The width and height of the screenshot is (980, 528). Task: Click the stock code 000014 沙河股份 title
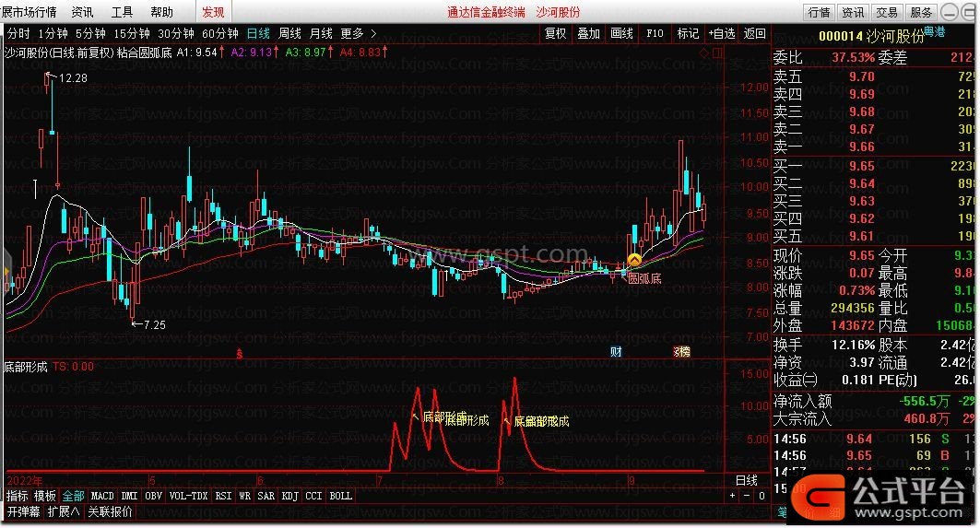click(871, 36)
